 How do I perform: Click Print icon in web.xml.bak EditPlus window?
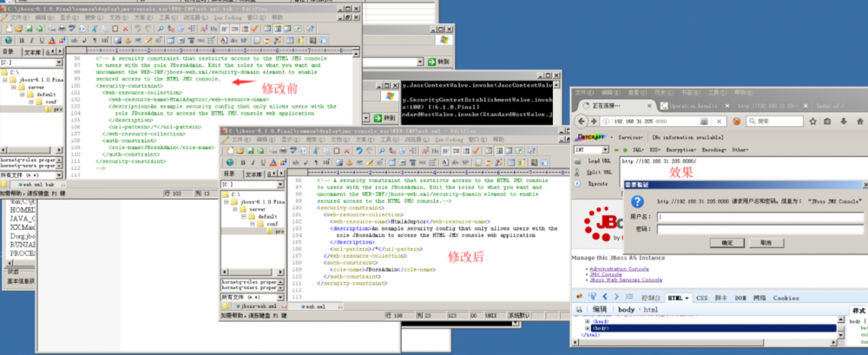click(62, 29)
